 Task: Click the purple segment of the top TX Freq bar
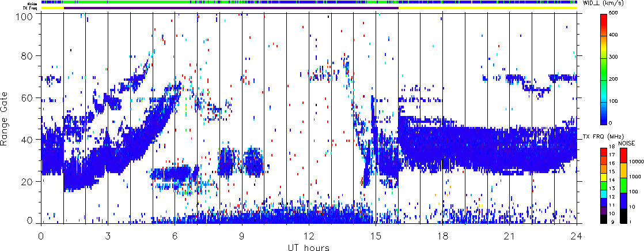230,8
